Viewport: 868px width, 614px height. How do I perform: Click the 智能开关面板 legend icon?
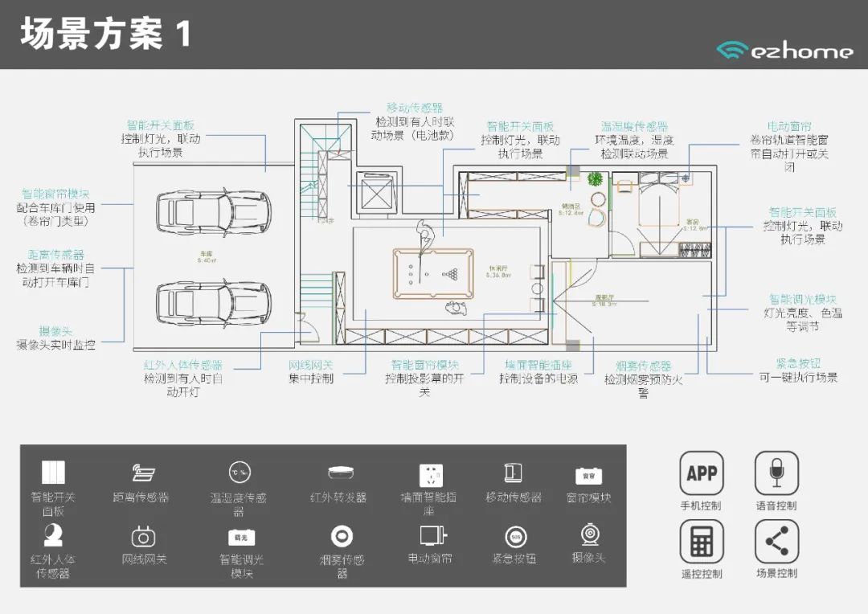pos(53,473)
